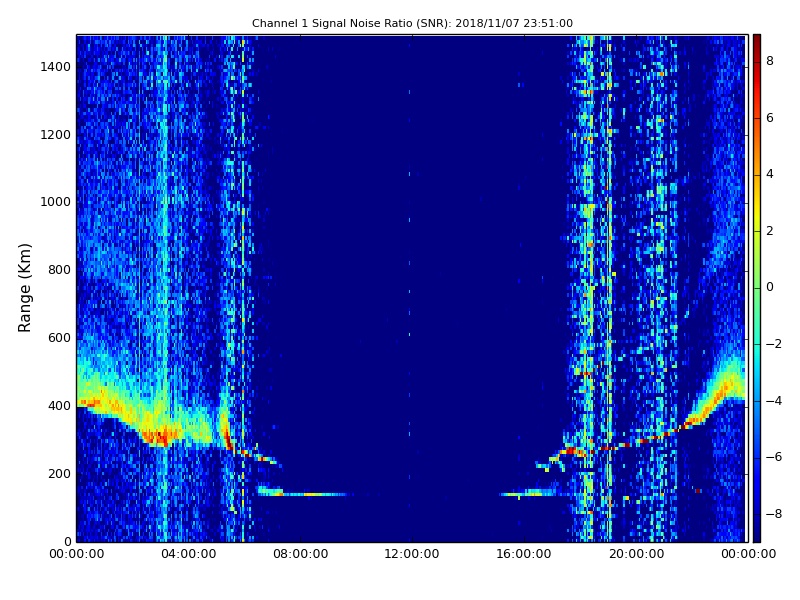Viewport: 800px width, 600px height.
Task: Click the colorbar label 8
Action: click(x=770, y=61)
